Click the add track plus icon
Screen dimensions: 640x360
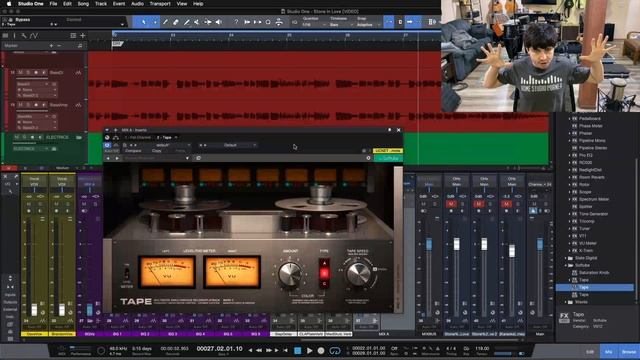(x=82, y=36)
